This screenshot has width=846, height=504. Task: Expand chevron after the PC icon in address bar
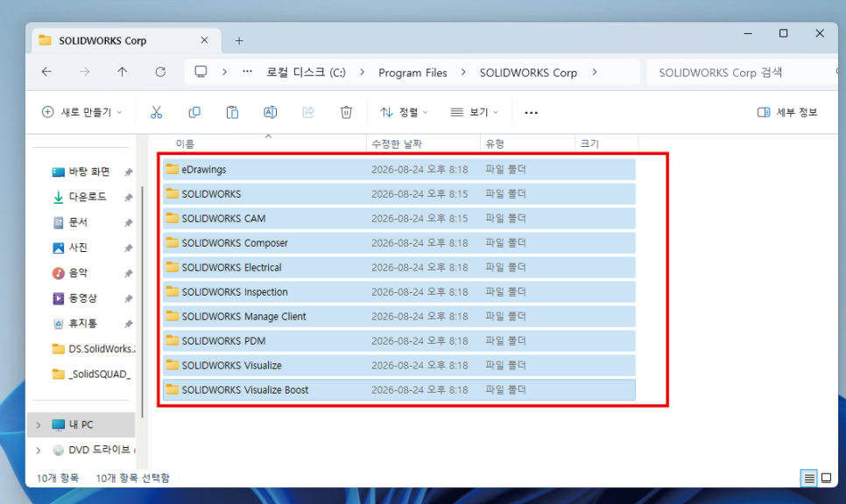tap(224, 72)
